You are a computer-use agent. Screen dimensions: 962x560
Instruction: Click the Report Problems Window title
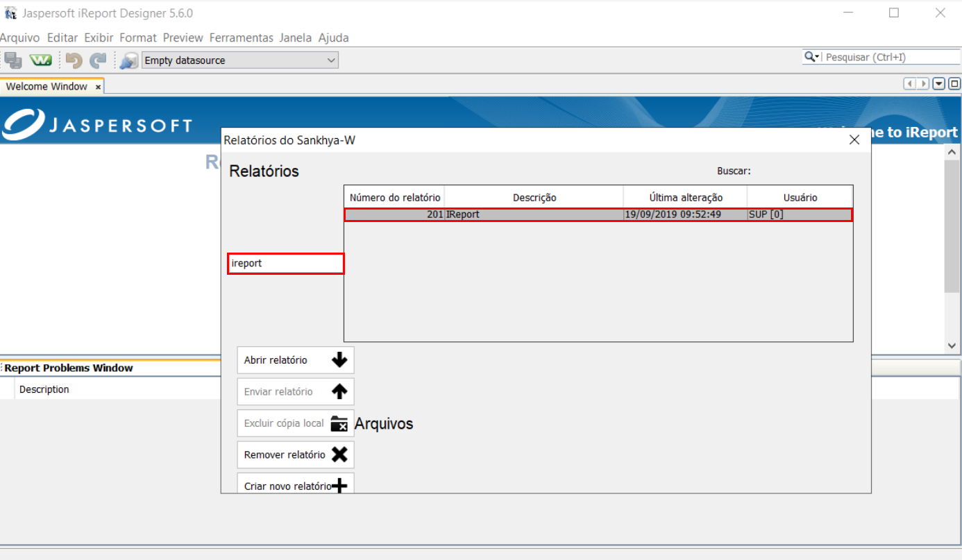click(69, 368)
